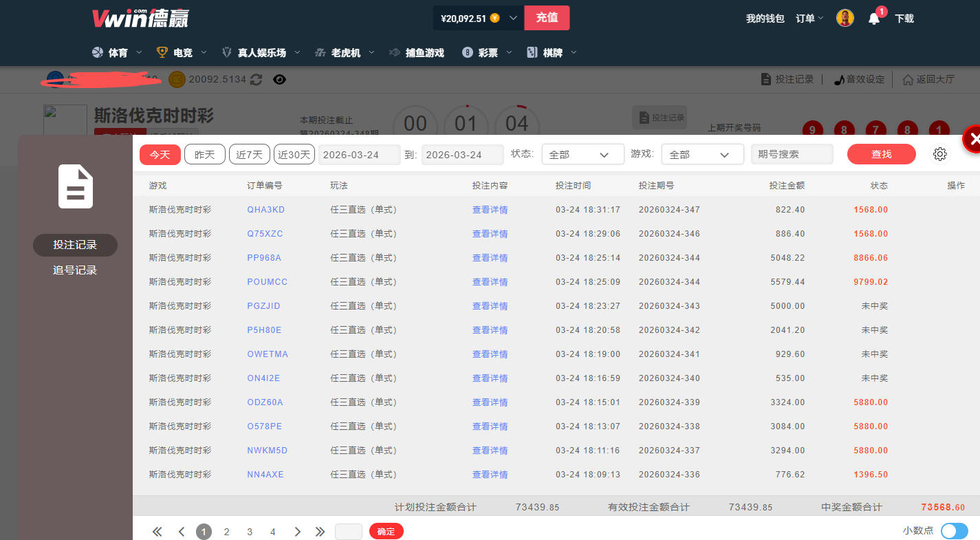Viewport: 980px width, 540px height.
Task: Click next page arrow in pagination
Action: tap(298, 532)
